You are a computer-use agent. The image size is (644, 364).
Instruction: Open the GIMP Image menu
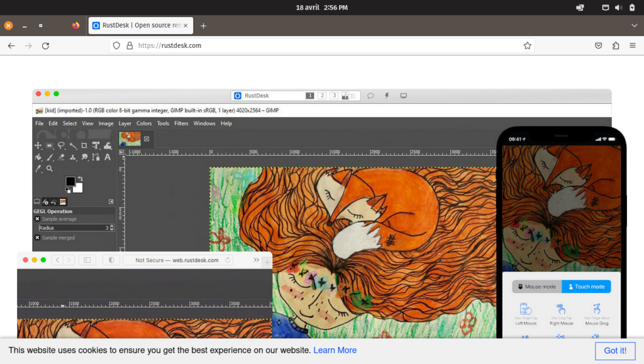click(x=106, y=123)
